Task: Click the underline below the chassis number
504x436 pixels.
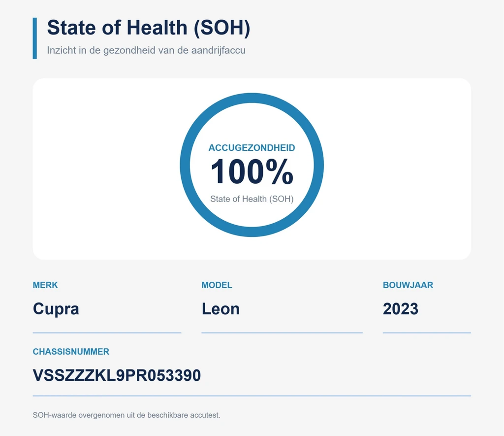Action: tap(252, 396)
